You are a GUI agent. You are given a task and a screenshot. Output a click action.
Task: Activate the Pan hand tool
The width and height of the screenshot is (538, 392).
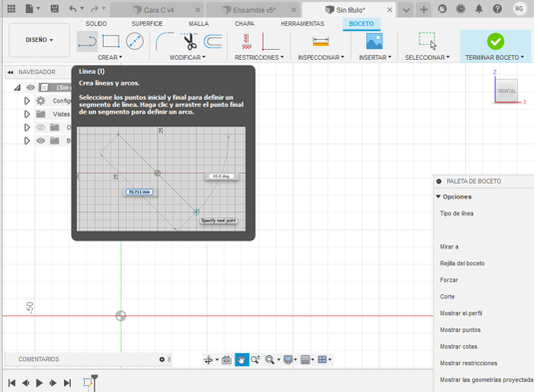tap(242, 359)
